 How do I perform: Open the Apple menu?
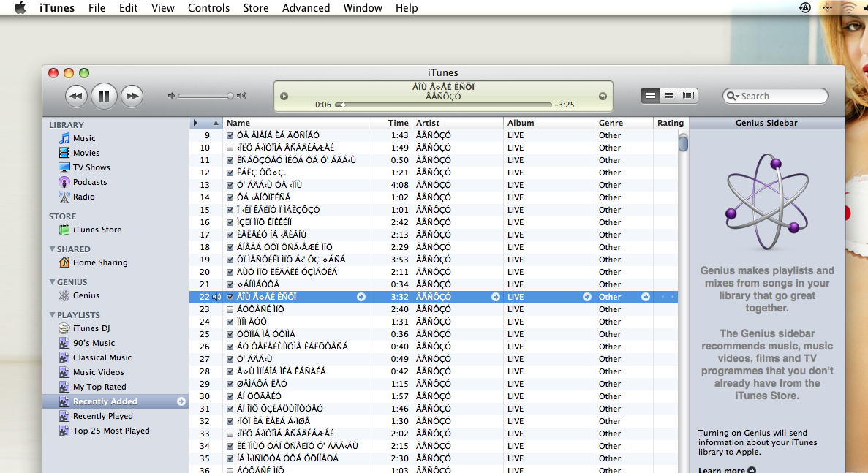(x=20, y=8)
